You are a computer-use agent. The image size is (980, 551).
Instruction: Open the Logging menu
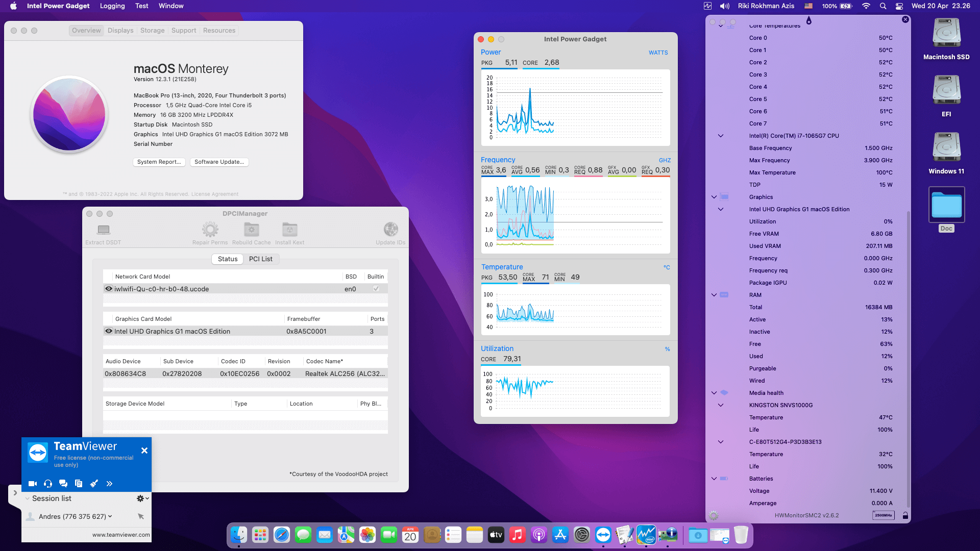pyautogui.click(x=112, y=6)
